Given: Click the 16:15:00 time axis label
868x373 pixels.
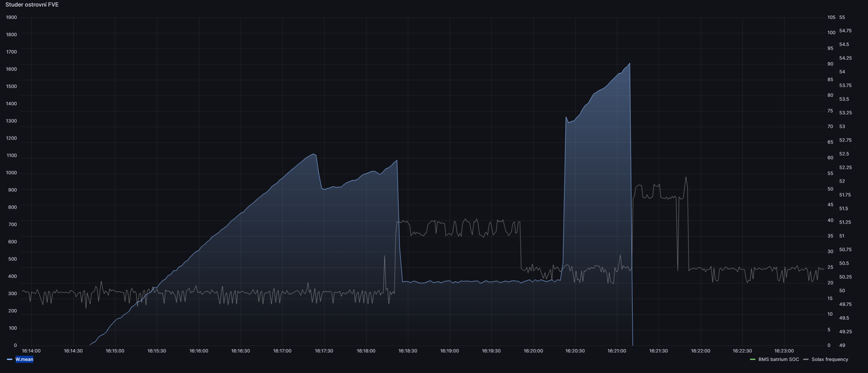Looking at the screenshot, I should tap(115, 351).
